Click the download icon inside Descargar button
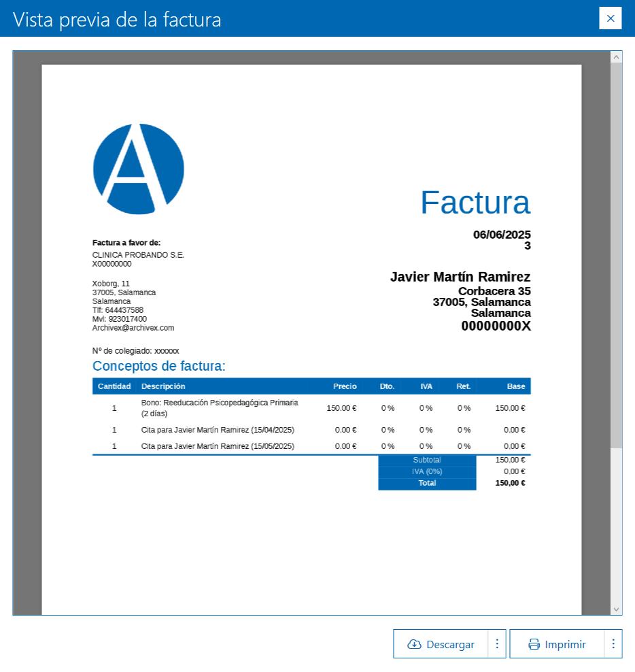This screenshot has height=672, width=635. point(413,643)
